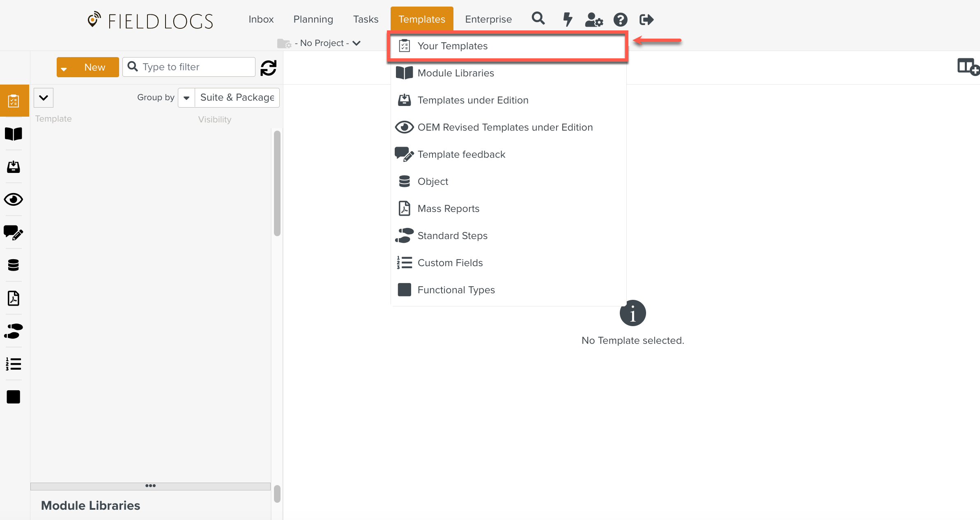Click the help question mark icon
The height and width of the screenshot is (520, 980).
pos(620,19)
